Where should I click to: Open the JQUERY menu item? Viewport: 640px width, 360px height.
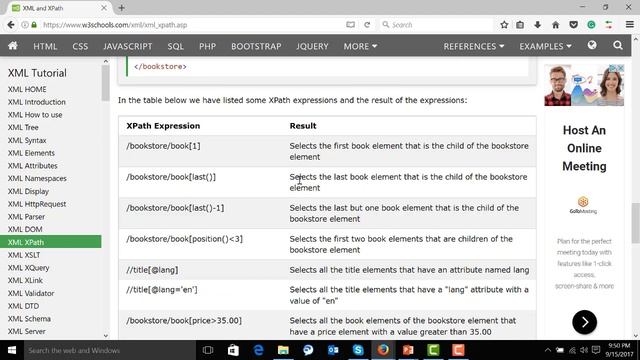pos(312,46)
